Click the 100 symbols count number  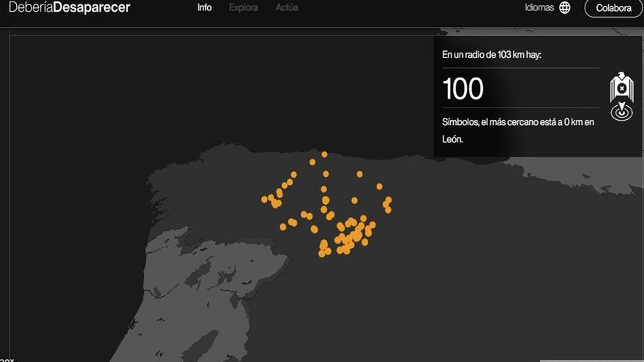(463, 89)
